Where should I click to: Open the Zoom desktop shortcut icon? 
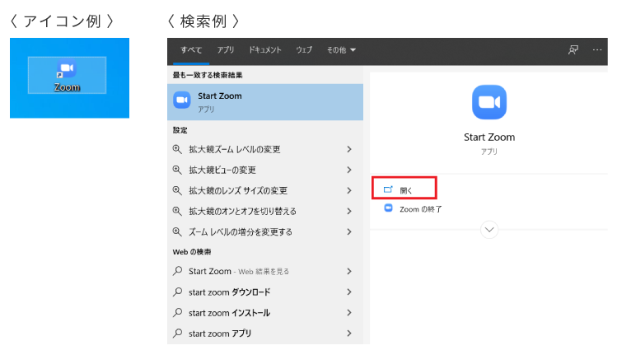coord(67,75)
